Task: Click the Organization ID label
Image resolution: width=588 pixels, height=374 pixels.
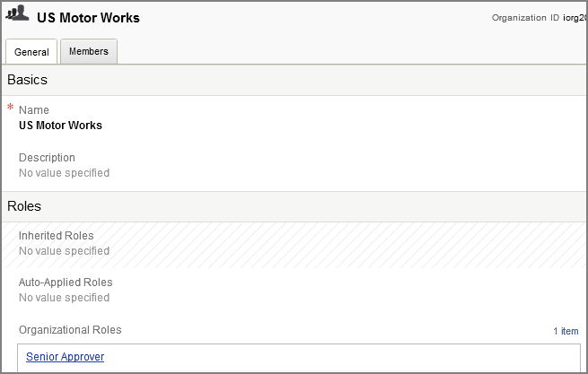Action: pyautogui.click(x=525, y=18)
